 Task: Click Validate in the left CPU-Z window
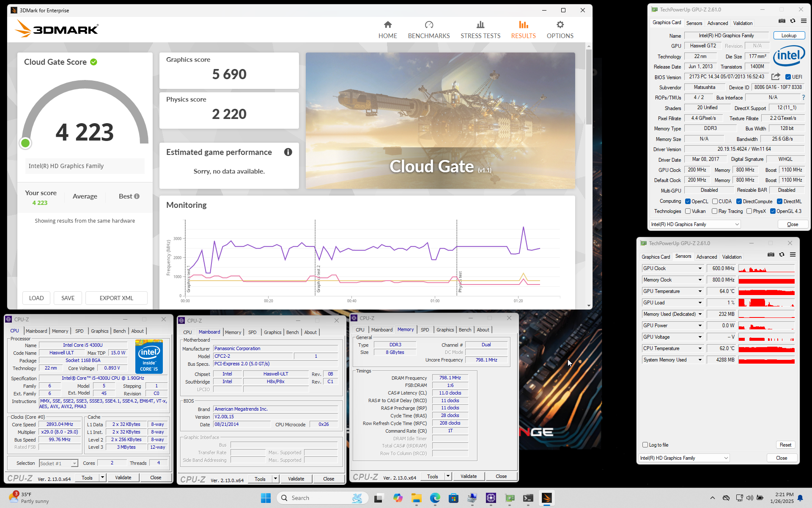point(123,478)
